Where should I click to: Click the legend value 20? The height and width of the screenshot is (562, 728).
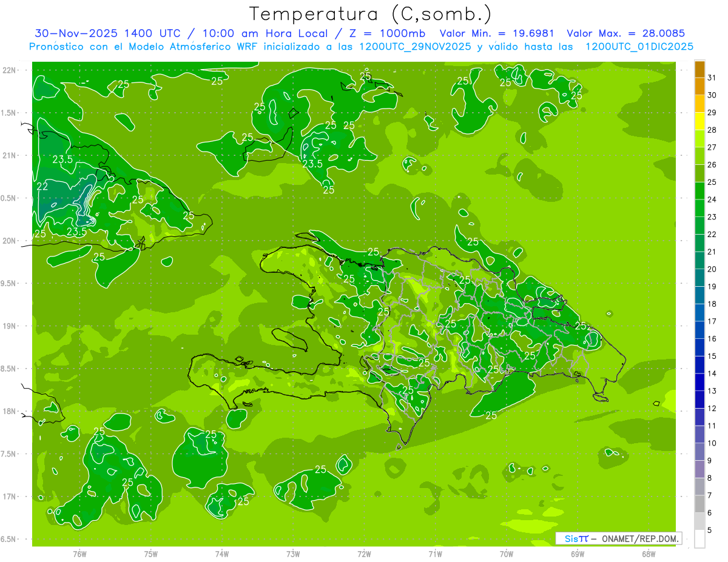coord(712,269)
